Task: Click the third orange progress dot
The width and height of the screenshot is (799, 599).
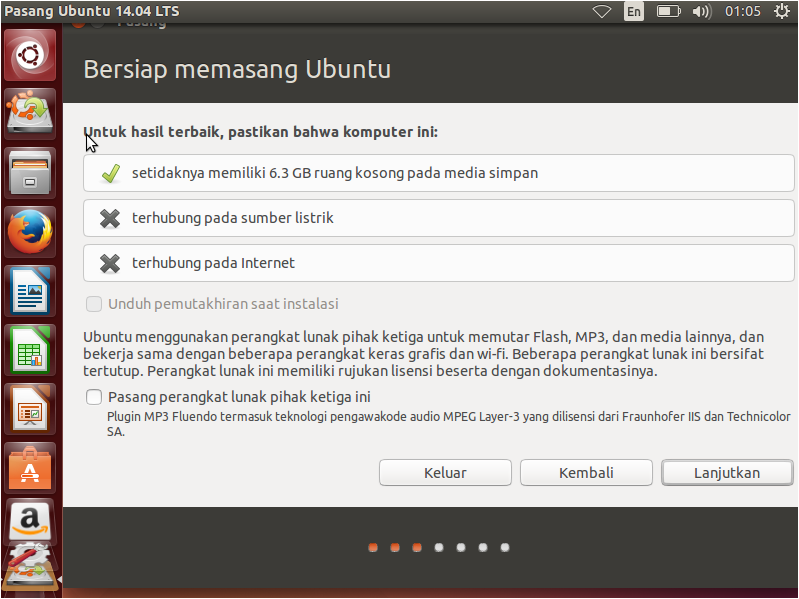Action: click(x=417, y=548)
